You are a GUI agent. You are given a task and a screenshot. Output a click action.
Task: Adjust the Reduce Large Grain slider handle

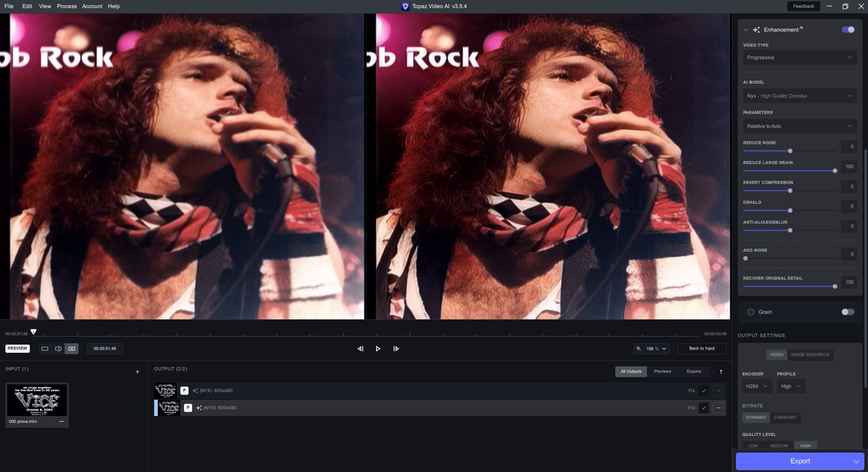coord(835,171)
